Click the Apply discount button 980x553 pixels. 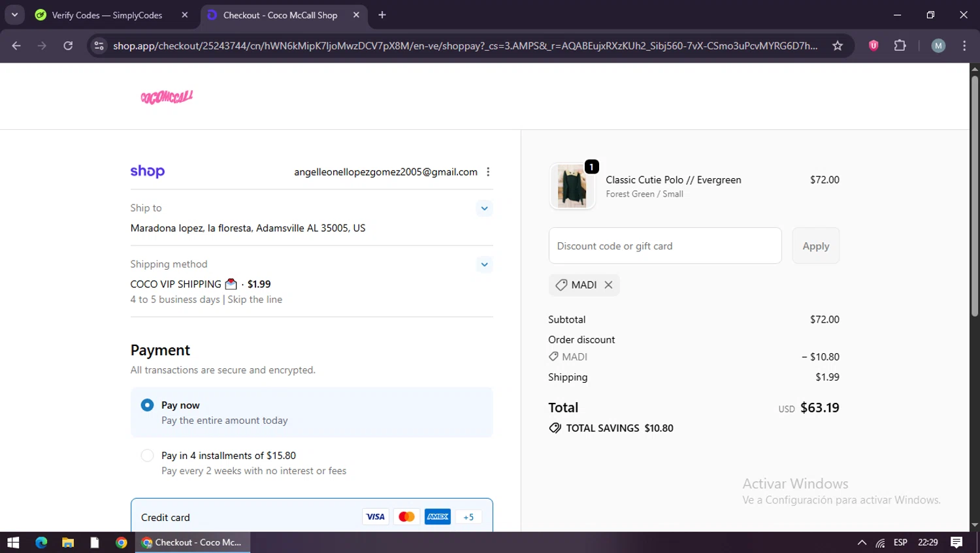coord(815,246)
